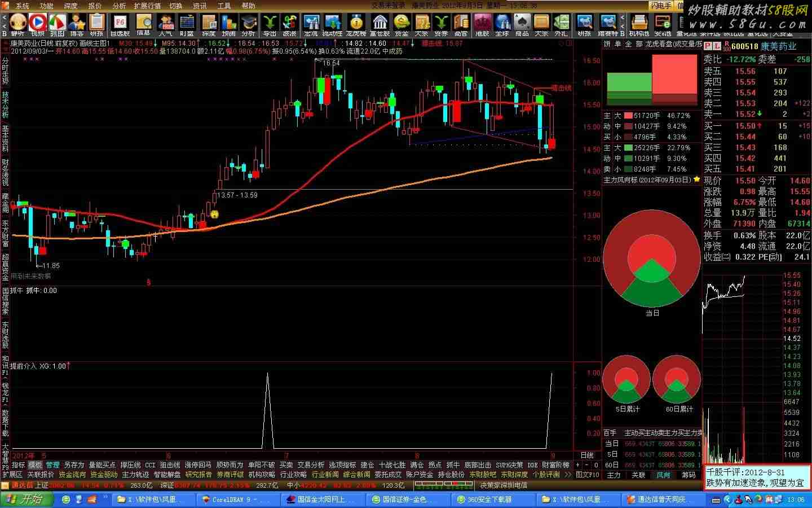Select the 龙虎看盘 view option
Image resolution: width=812 pixels, height=508 pixels.
659,43
